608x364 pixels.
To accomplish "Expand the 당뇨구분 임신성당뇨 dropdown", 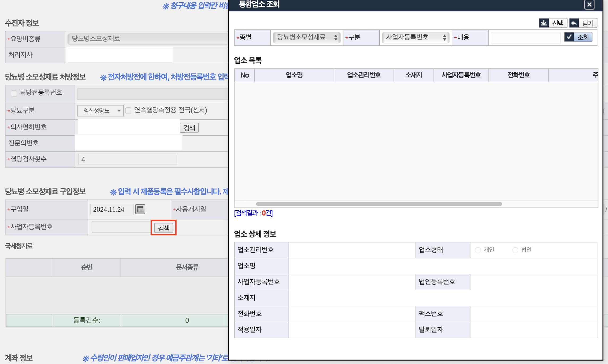I will 100,111.
